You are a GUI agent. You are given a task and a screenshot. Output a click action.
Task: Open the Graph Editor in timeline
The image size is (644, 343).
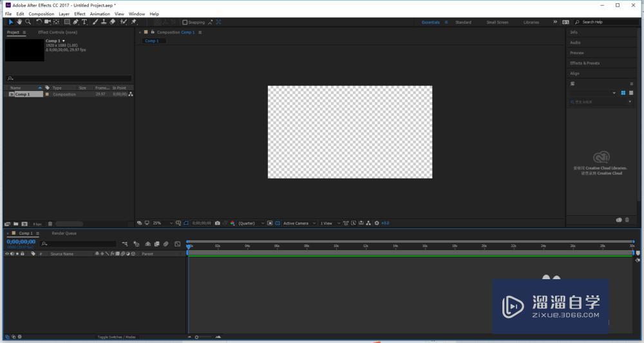tap(178, 244)
